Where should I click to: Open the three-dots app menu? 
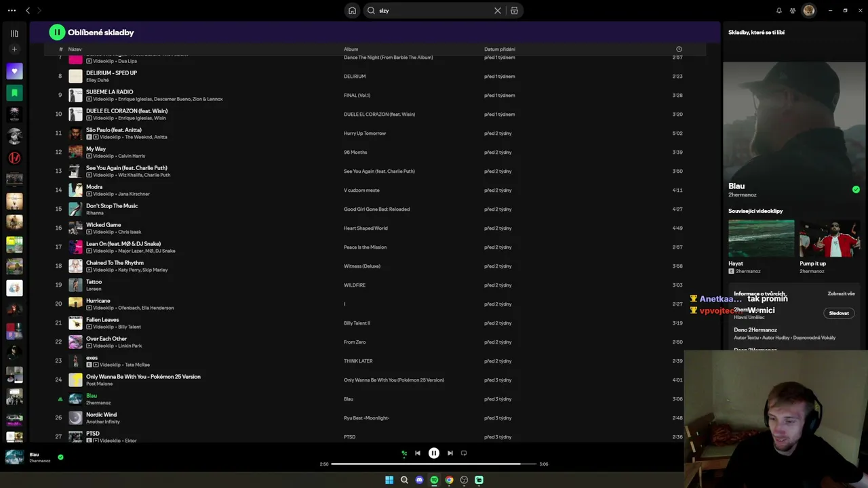12,10
